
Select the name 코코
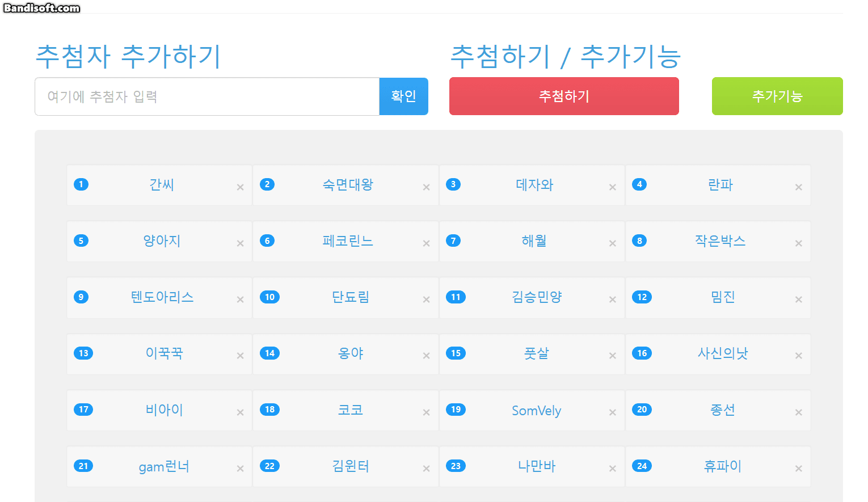click(x=351, y=410)
